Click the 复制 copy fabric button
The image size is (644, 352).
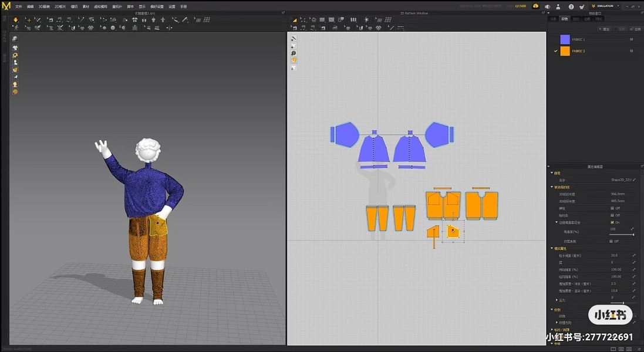click(622, 29)
